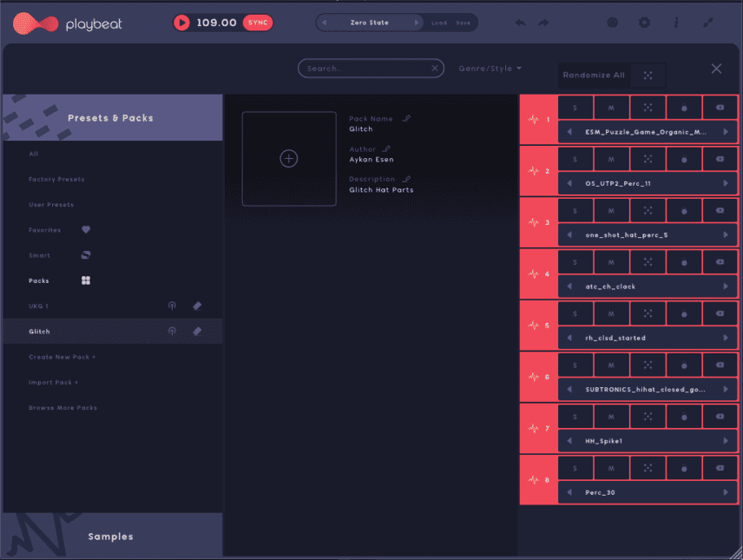Clear the search field with its X icon
Screen dimensions: 743x560
[x=435, y=69]
